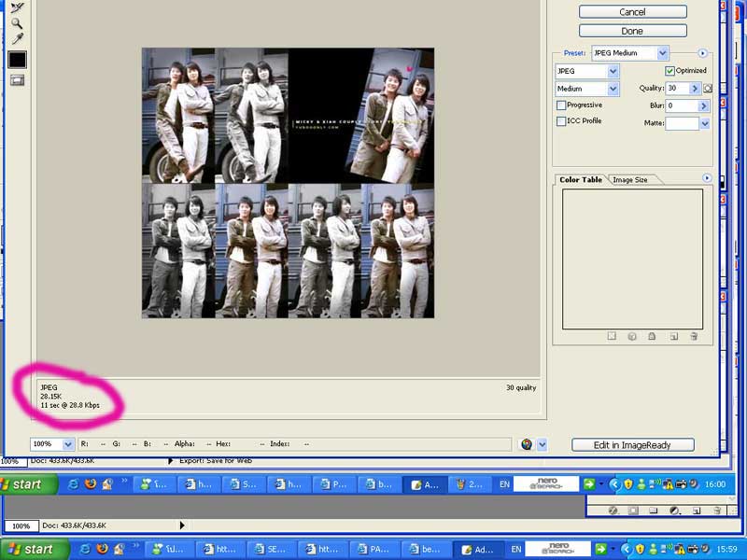
Task: Click the Done button
Action: tap(633, 31)
